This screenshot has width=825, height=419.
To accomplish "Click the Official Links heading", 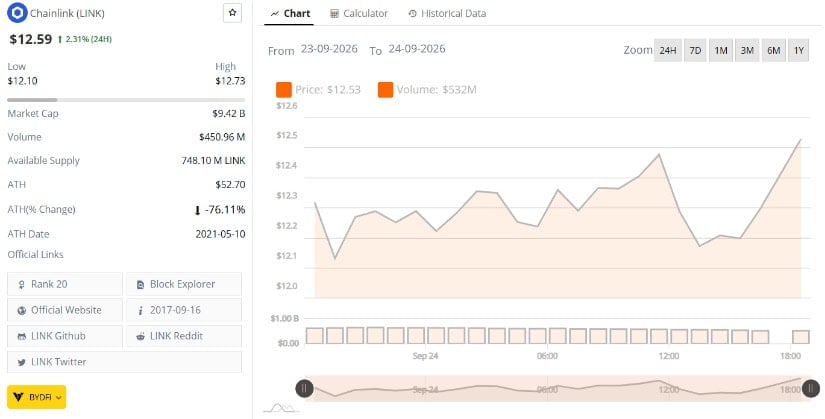I will point(35,255).
